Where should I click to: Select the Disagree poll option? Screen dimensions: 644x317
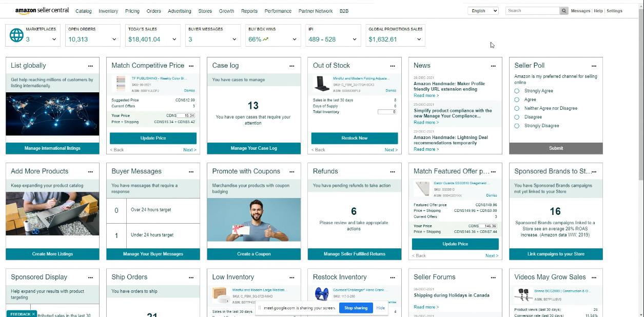[x=517, y=117]
